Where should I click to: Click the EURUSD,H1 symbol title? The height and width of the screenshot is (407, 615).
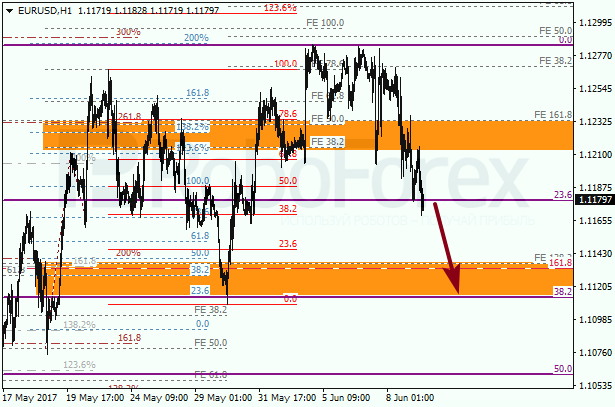[x=37, y=9]
